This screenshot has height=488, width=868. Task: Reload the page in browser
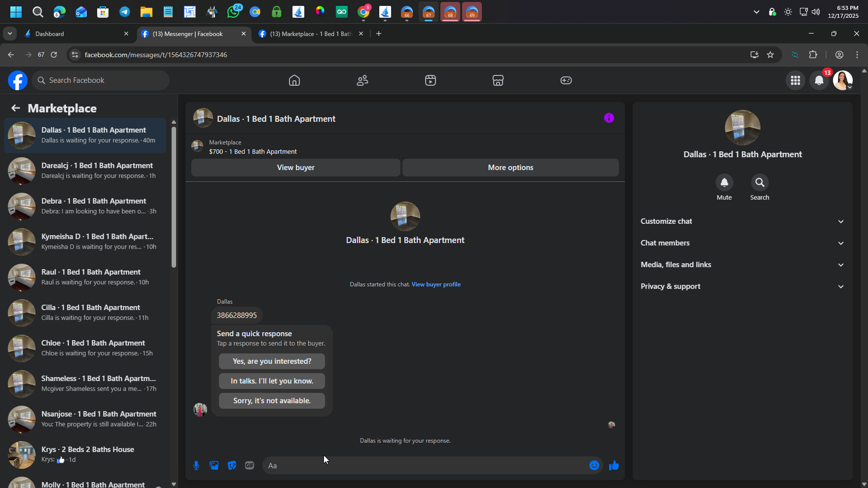click(54, 55)
